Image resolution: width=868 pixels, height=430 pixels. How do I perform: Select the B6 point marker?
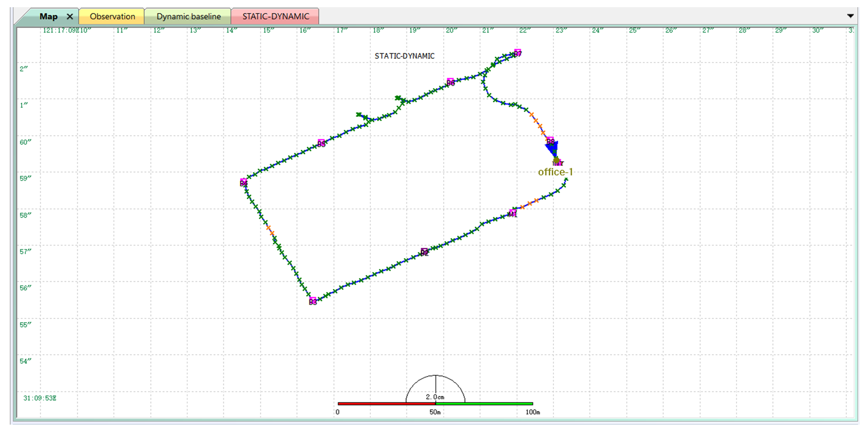point(450,82)
